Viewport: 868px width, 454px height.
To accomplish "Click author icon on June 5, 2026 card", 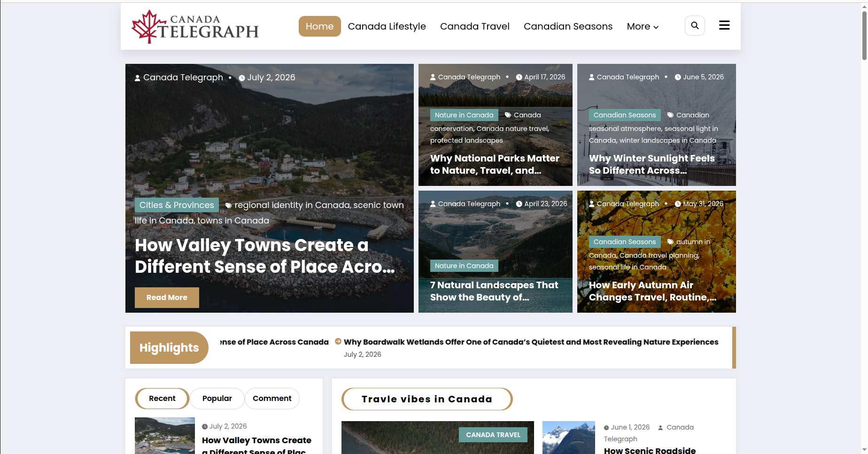I will click(x=592, y=77).
